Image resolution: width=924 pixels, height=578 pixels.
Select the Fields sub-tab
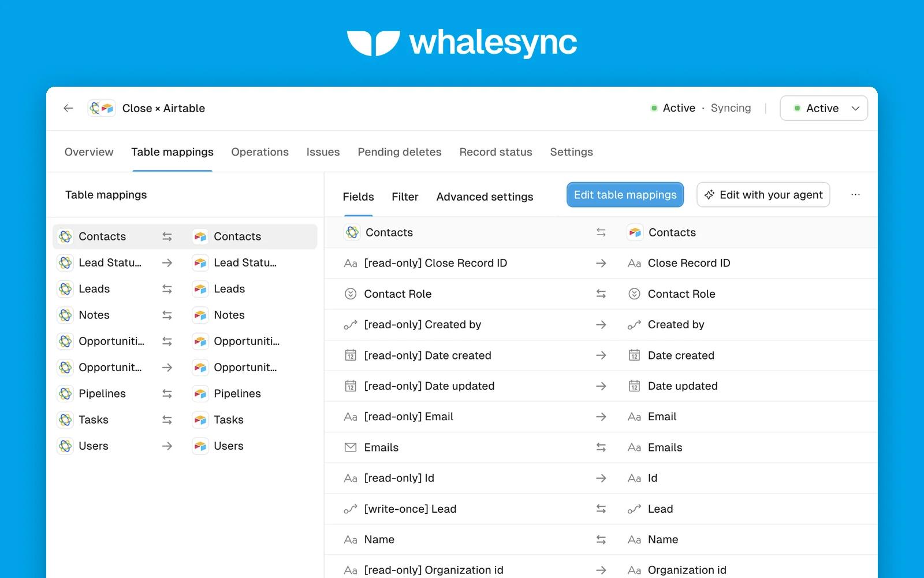click(x=358, y=197)
